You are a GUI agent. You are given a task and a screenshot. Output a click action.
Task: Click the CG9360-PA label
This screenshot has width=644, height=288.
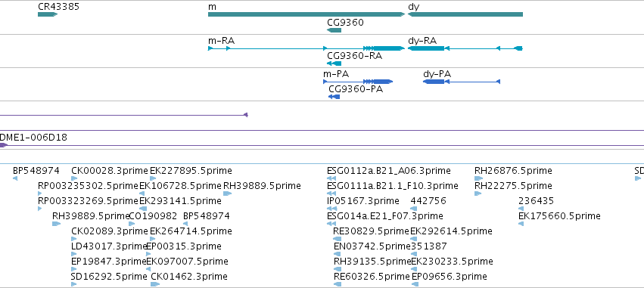(x=356, y=88)
